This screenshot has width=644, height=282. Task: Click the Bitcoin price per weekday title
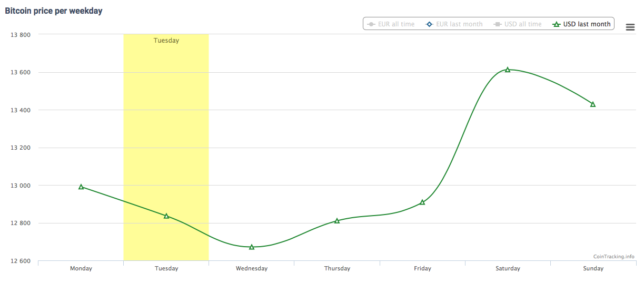pos(54,11)
